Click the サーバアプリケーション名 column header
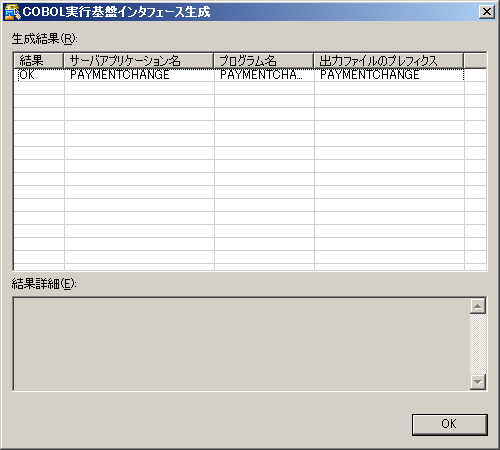Image resolution: width=500 pixels, height=450 pixels. pyautogui.click(x=138, y=61)
